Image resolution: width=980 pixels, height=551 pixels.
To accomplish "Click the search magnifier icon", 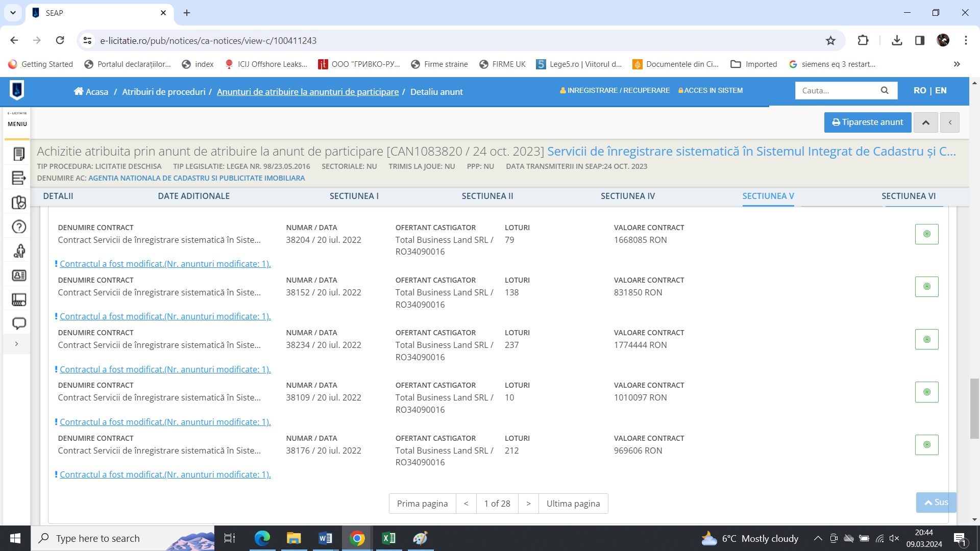I will (x=885, y=90).
